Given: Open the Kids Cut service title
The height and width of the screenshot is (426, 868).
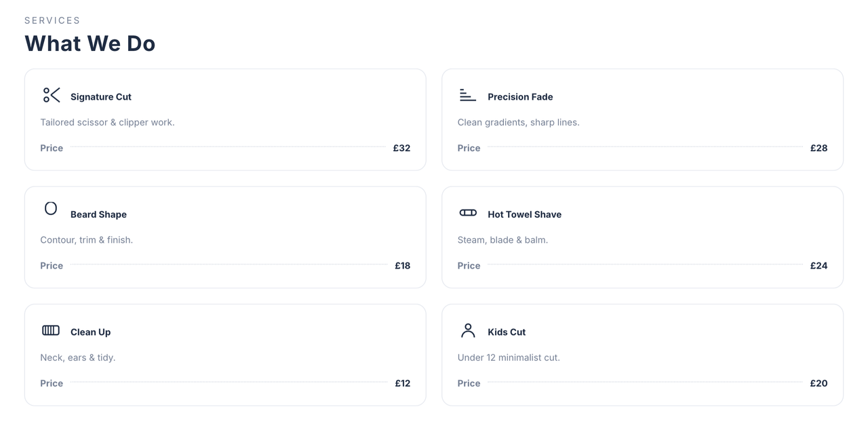Looking at the screenshot, I should point(507,332).
